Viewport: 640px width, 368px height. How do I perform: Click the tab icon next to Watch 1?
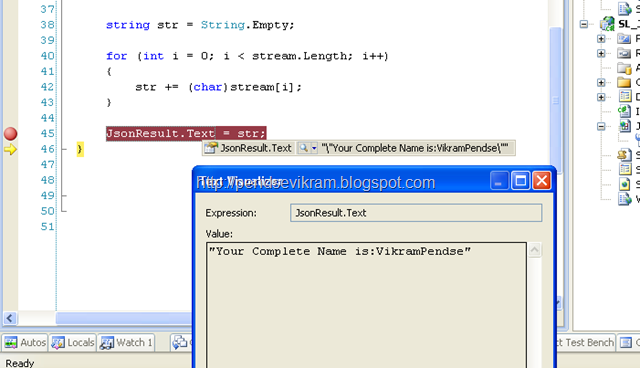pos(180,343)
